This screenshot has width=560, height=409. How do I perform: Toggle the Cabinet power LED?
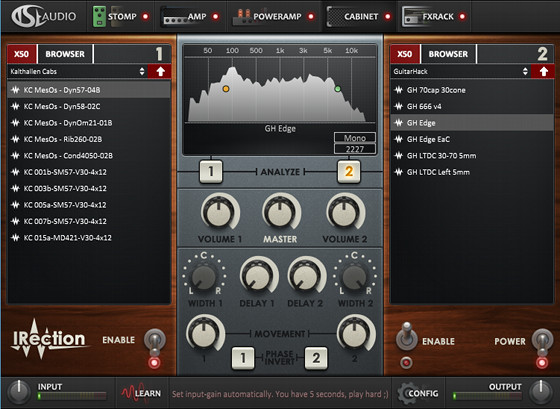387,16
